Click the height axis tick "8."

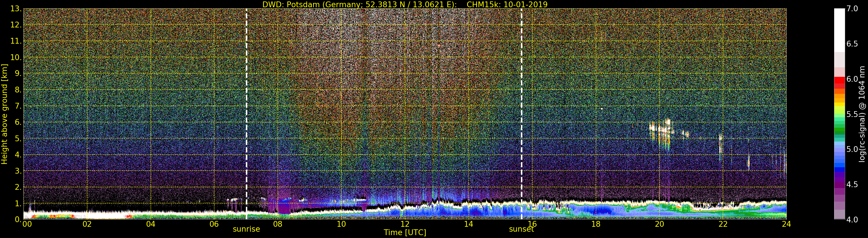coord(18,90)
